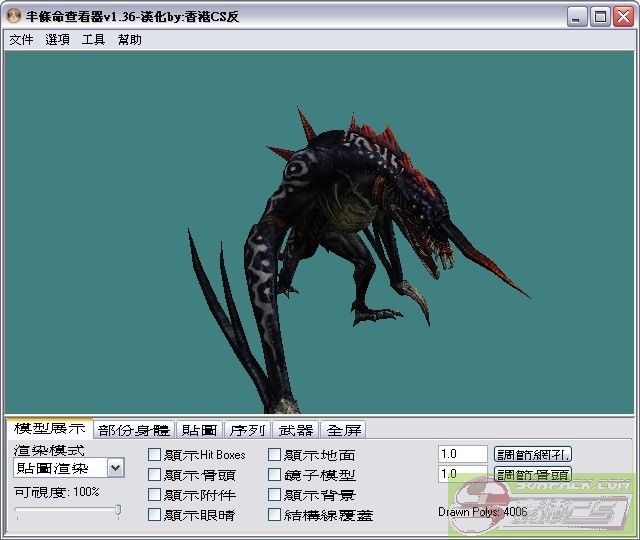
Task: Enable the 顯示眼睛 checkbox
Action: [x=154, y=515]
